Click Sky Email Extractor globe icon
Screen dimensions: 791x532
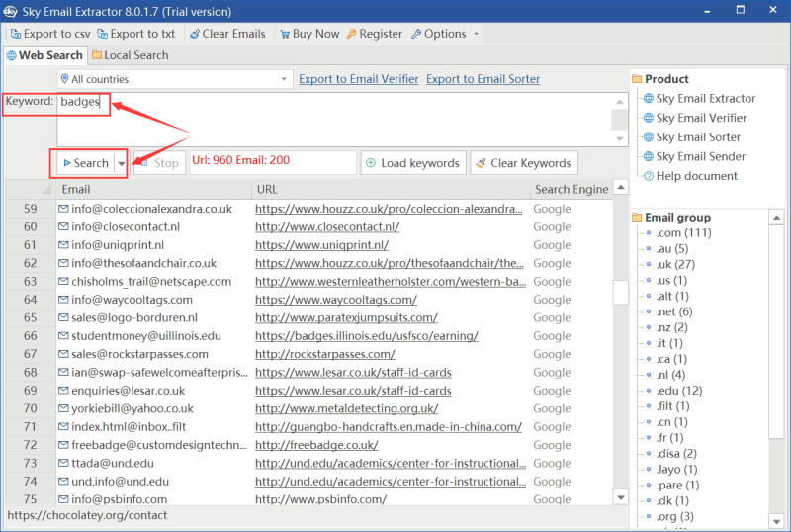649,99
